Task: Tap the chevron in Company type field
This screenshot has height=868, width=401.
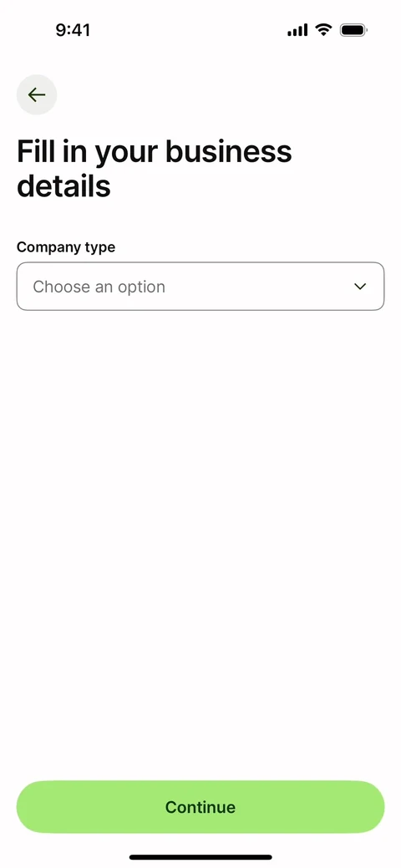Action: tap(360, 287)
